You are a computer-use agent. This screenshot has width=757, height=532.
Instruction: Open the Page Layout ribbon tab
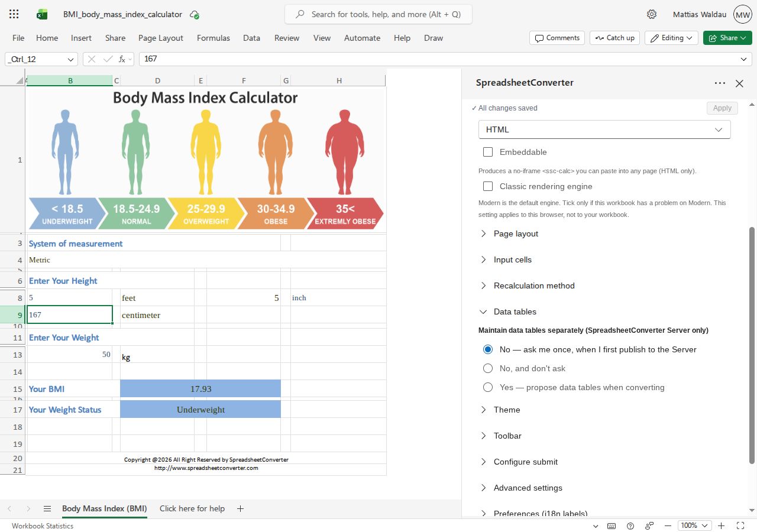click(x=161, y=38)
